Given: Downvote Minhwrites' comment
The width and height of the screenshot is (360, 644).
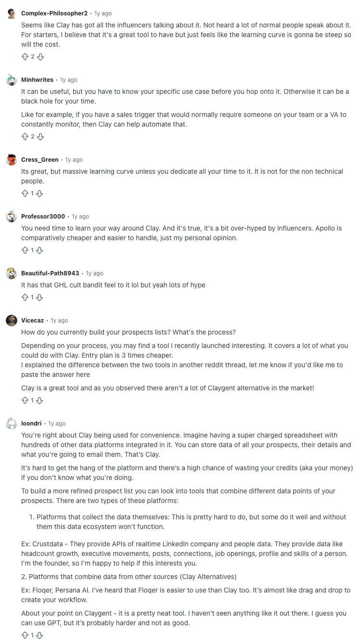Looking at the screenshot, I should tap(40, 136).
